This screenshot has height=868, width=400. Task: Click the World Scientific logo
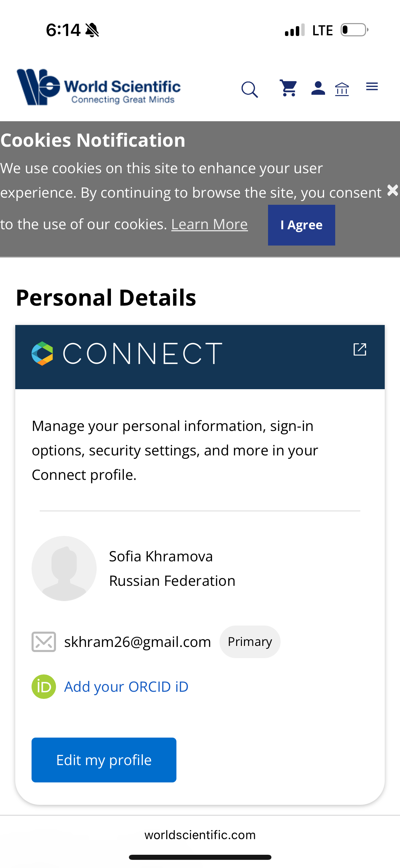(x=99, y=87)
